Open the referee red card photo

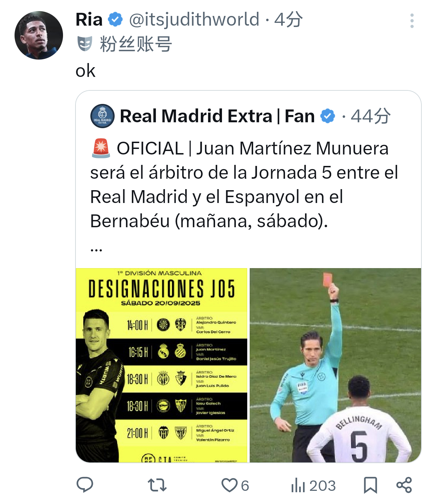tap(335, 365)
